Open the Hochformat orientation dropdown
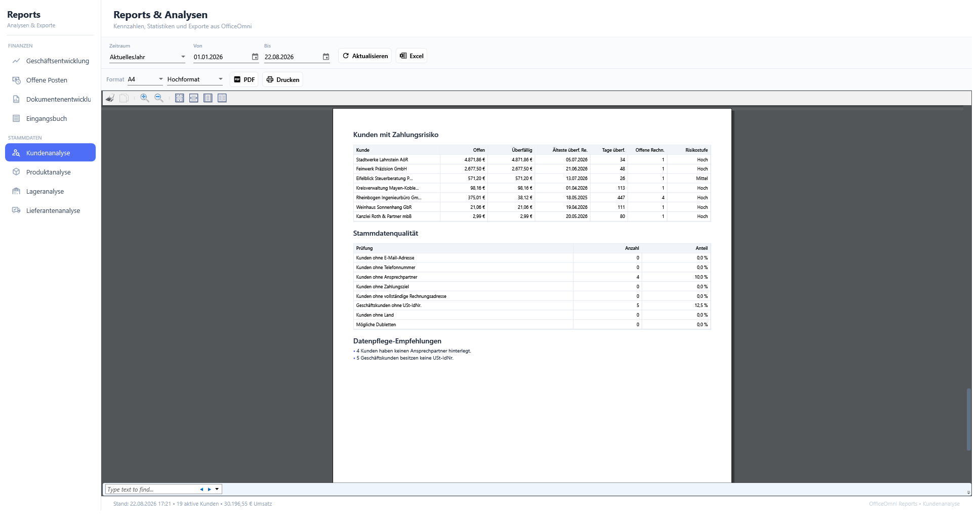 pos(195,79)
